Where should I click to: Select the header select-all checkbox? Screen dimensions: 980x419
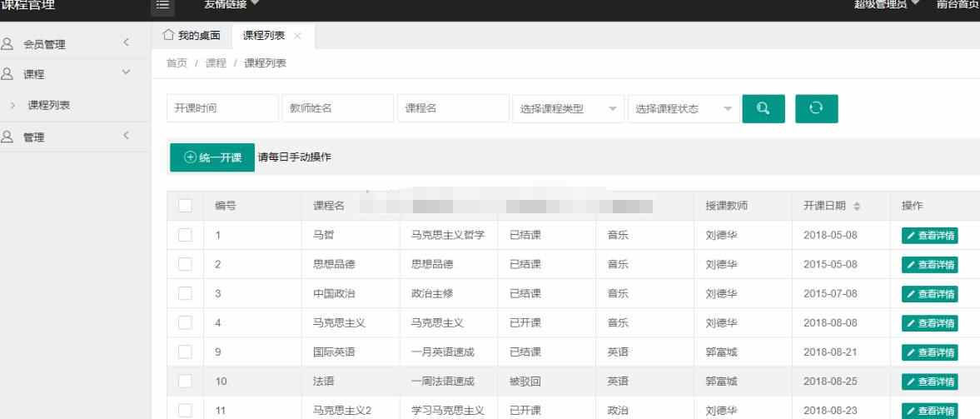pos(185,206)
